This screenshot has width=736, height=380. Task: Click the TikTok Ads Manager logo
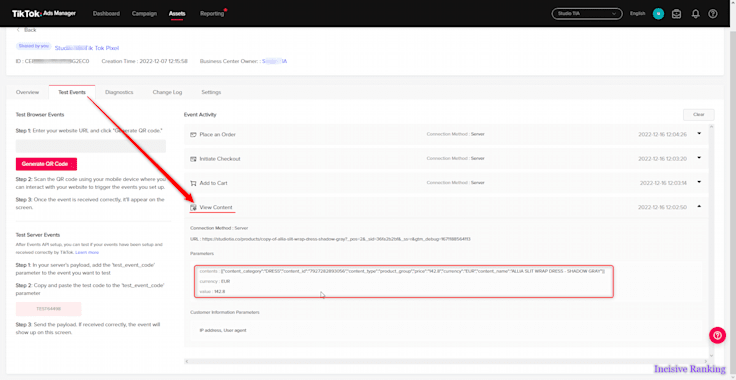(x=44, y=14)
